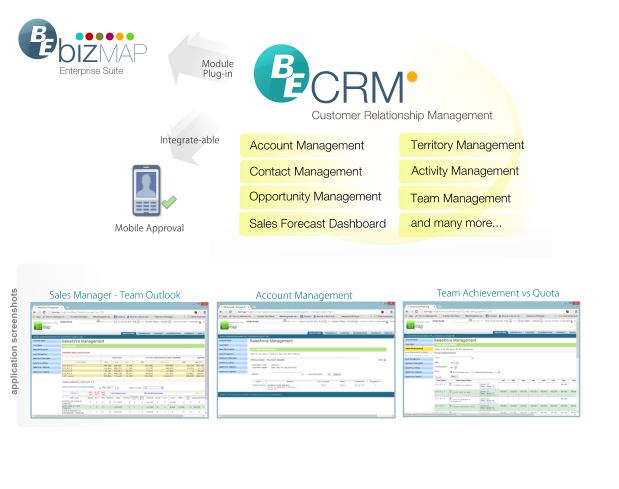Click Salesforce Management heading in Team Achievement screenshot
Viewport: 619px width, 489px height.
(x=455, y=340)
